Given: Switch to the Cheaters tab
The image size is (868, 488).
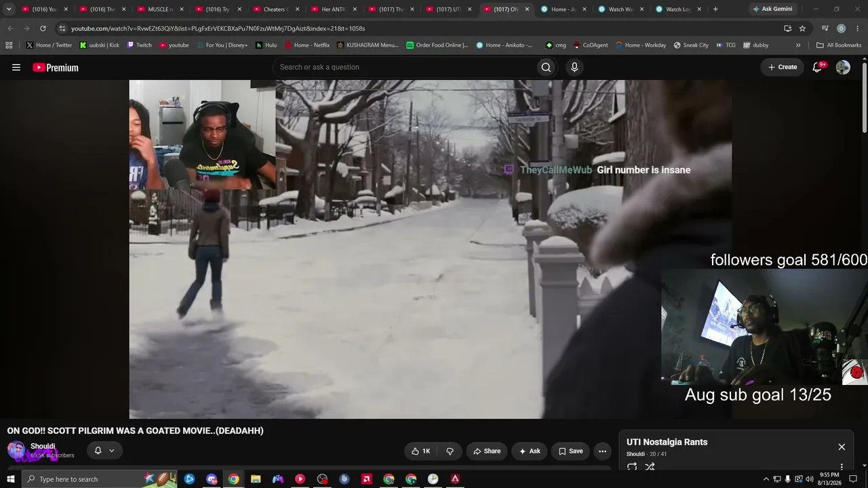Looking at the screenshot, I should [275, 9].
